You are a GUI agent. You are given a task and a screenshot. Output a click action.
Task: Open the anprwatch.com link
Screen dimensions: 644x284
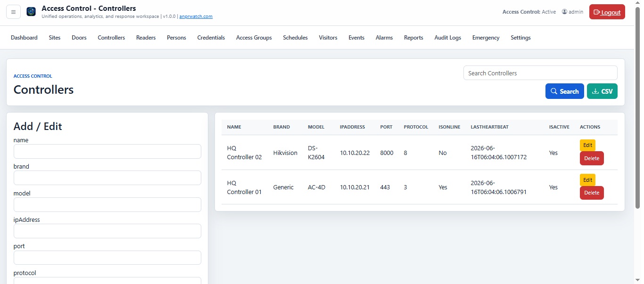[x=196, y=16]
